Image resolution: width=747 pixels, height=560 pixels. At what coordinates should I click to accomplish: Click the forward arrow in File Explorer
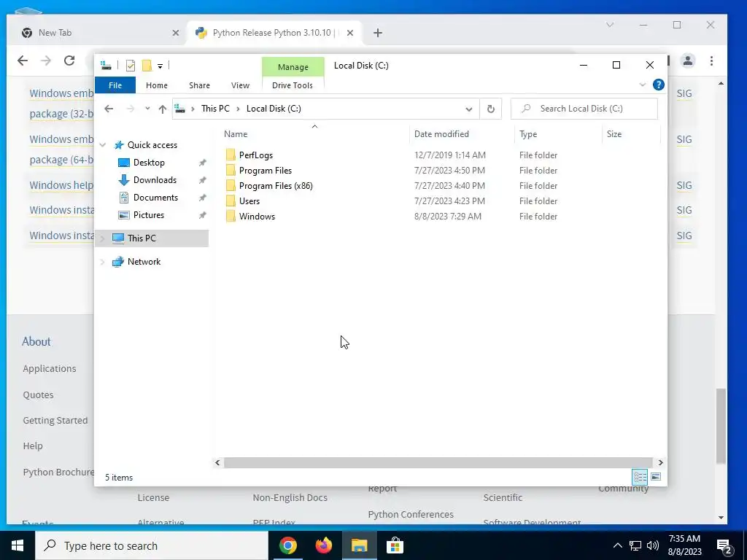coord(130,109)
